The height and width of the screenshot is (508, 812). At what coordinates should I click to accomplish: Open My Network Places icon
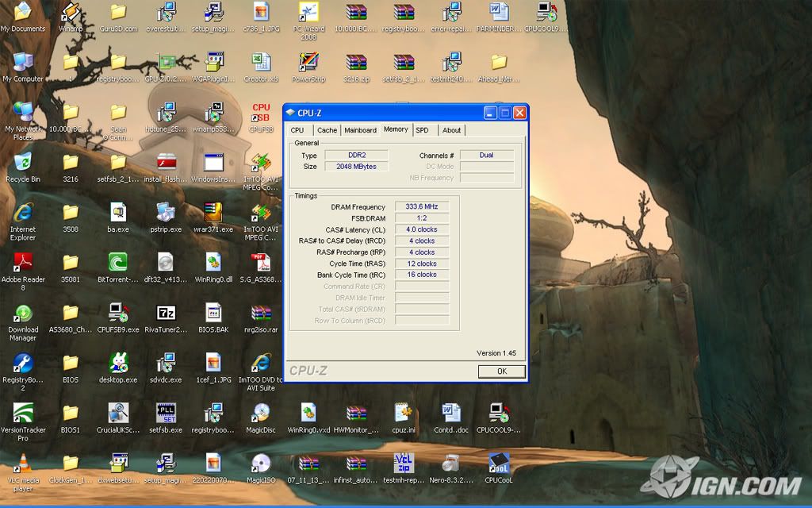[23, 112]
